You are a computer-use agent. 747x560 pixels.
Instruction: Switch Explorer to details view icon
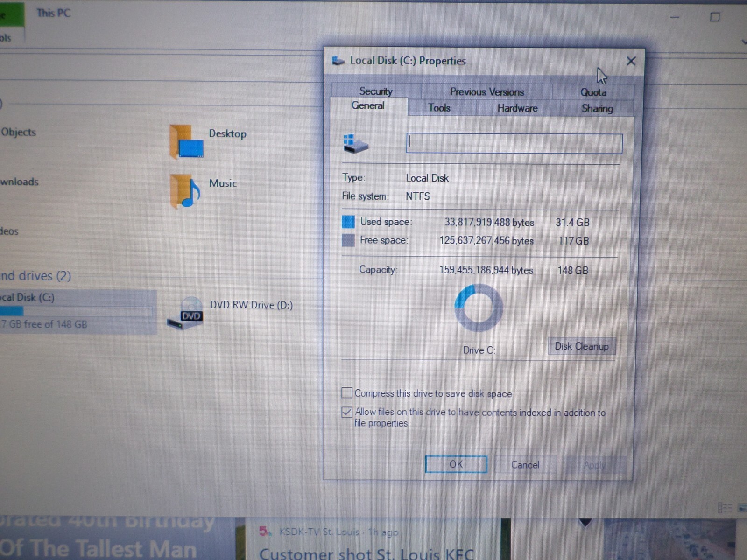[x=724, y=508]
